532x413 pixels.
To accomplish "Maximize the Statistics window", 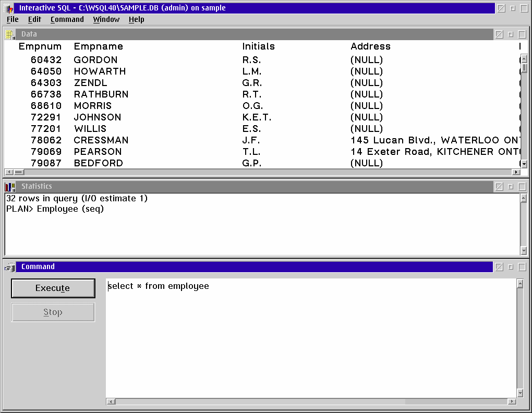I will [522, 187].
